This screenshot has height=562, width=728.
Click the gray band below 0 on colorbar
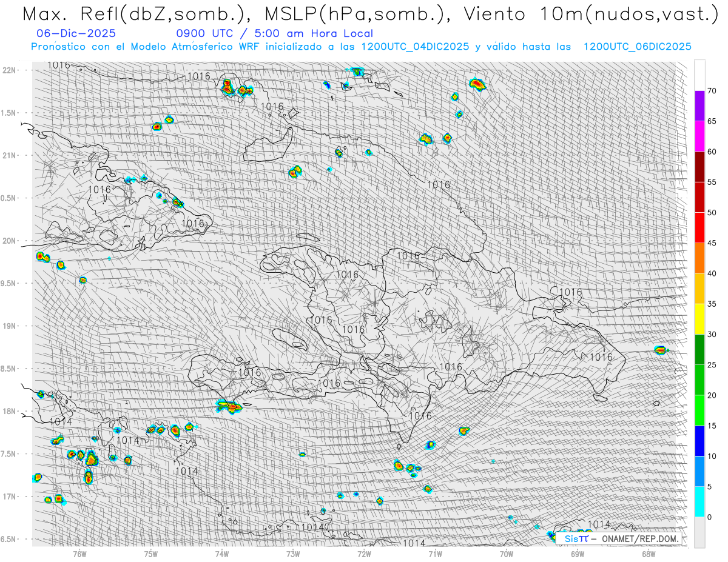699,532
